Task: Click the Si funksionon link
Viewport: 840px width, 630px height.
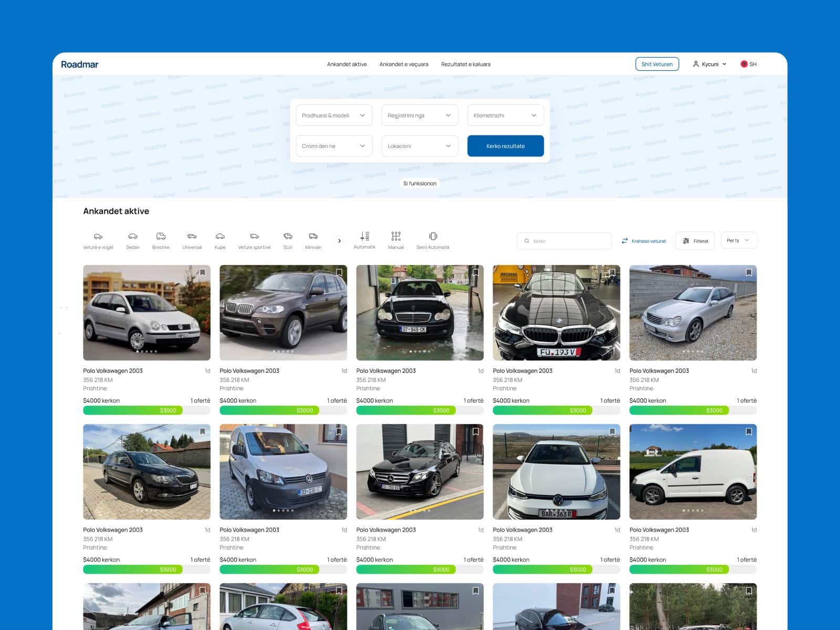Action: tap(419, 183)
